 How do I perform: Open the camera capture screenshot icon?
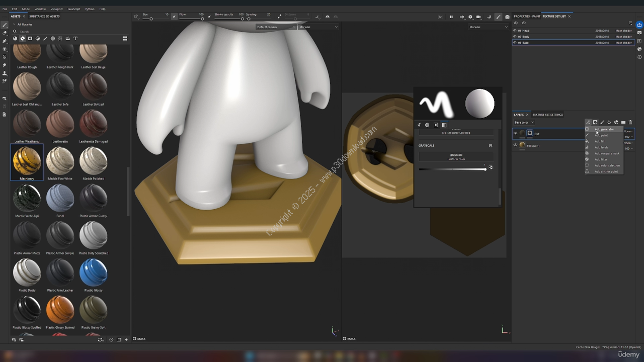click(507, 17)
